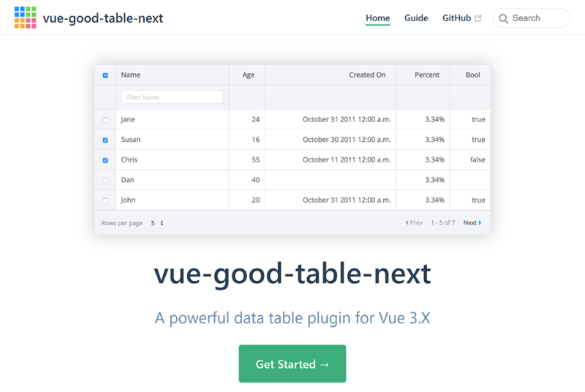Focus the Filter Name input field
Viewport: 585px width, 392px height.
click(172, 97)
